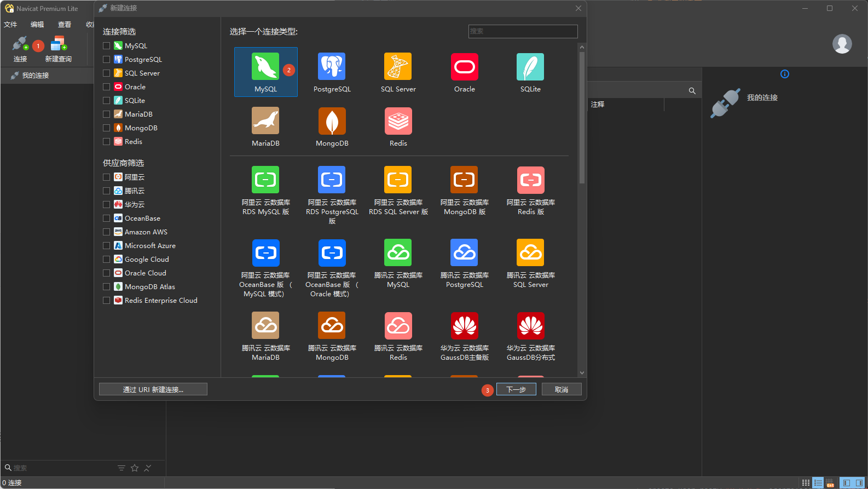Choose the PostgreSQL connection type tile

click(x=332, y=72)
